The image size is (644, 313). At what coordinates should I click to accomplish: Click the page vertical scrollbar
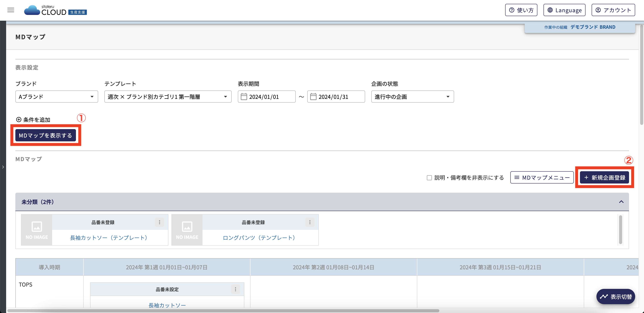[x=642, y=75]
